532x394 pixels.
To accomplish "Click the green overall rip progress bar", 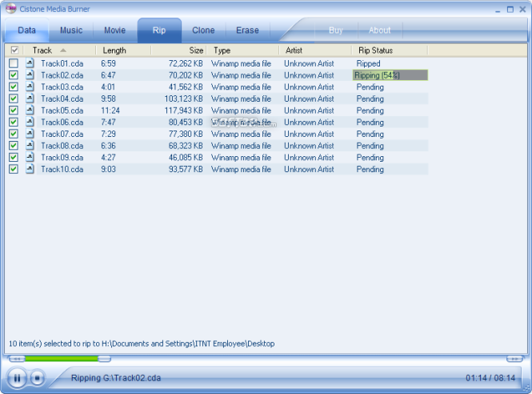I will pyautogui.click(x=62, y=359).
